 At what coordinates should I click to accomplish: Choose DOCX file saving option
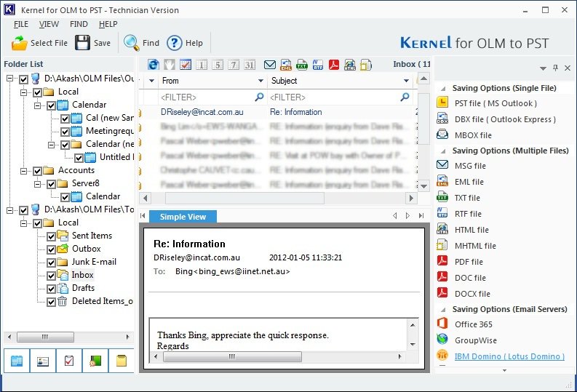click(x=463, y=293)
